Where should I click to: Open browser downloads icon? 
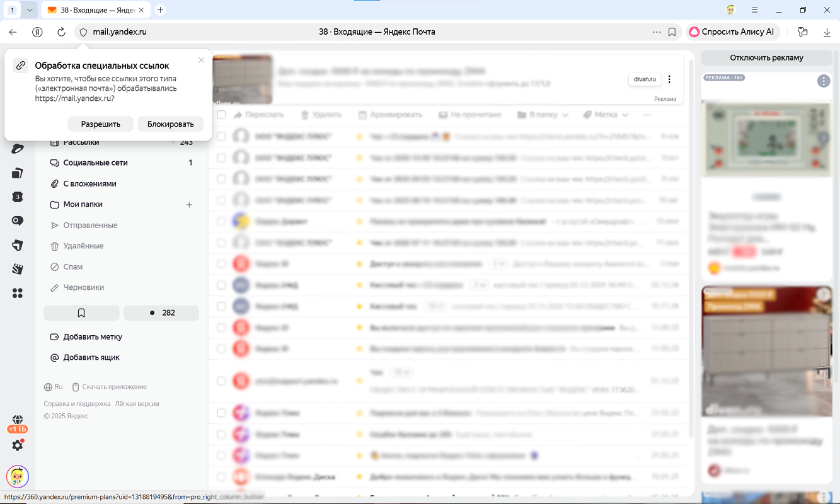pos(827,32)
